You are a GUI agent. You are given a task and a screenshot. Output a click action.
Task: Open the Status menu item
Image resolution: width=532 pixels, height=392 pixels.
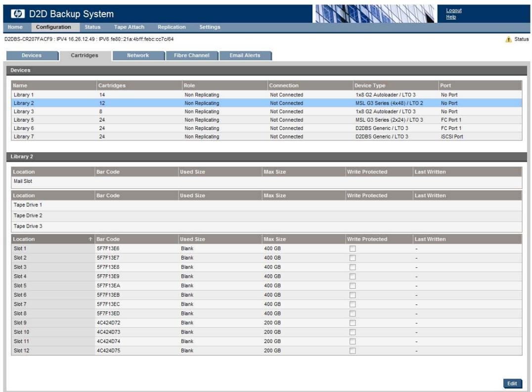92,27
